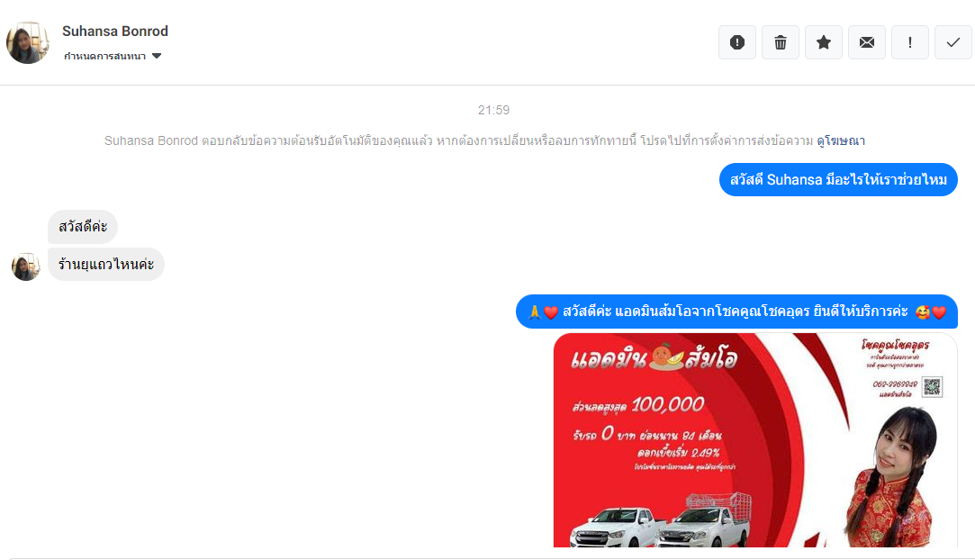Open the แอดมินส้มโอ promotional image
This screenshot has height=560, width=975.
(754, 440)
